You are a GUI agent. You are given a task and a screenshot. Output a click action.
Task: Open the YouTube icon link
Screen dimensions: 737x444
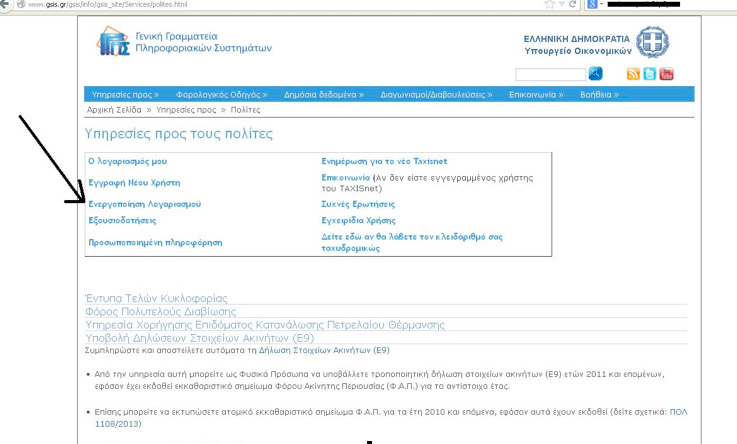click(666, 74)
